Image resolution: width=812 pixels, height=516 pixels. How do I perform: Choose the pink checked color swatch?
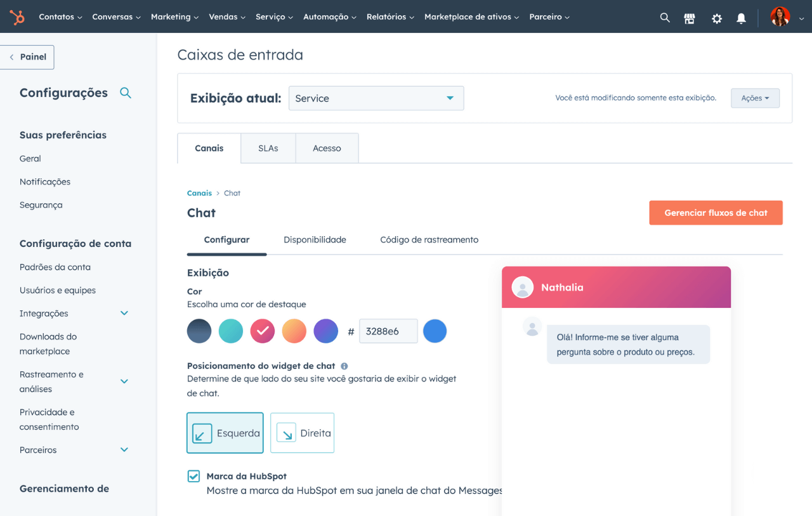pos(263,331)
